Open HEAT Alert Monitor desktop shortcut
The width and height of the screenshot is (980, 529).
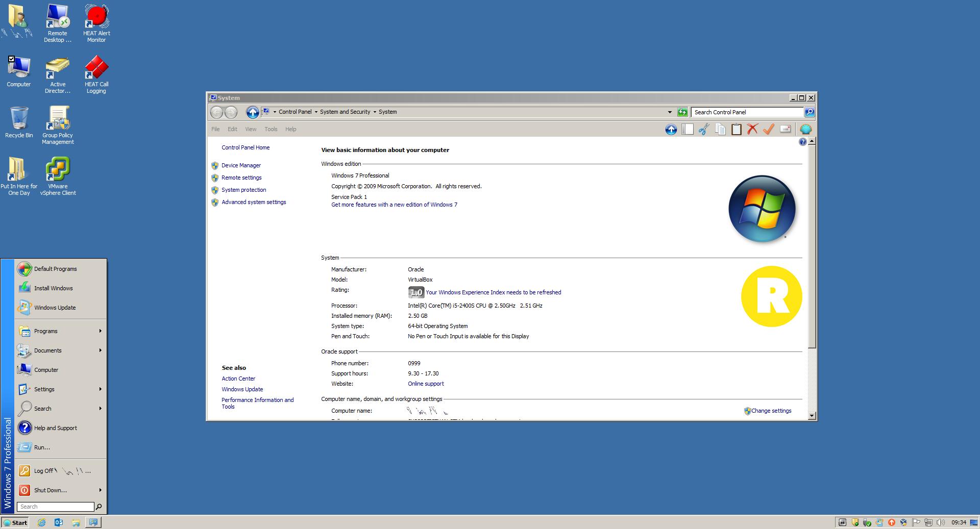(x=96, y=23)
